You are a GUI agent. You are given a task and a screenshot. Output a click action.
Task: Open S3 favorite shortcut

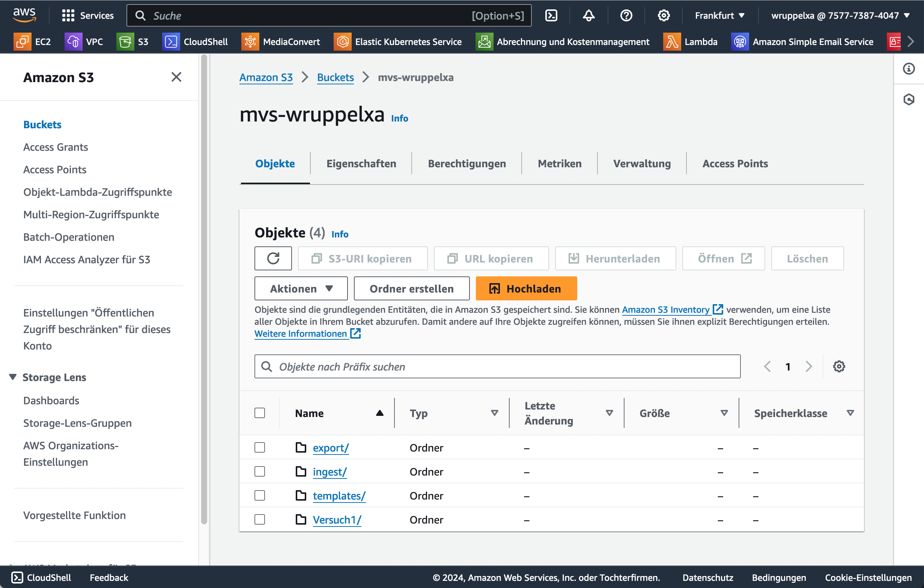click(x=132, y=41)
